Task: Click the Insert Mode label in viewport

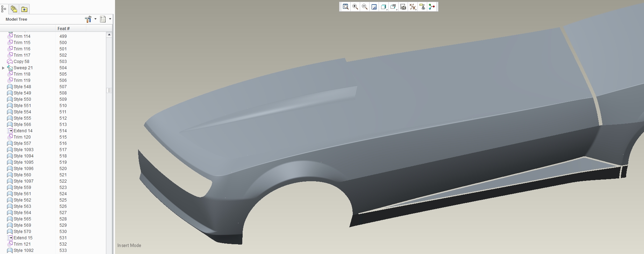Action: point(129,246)
